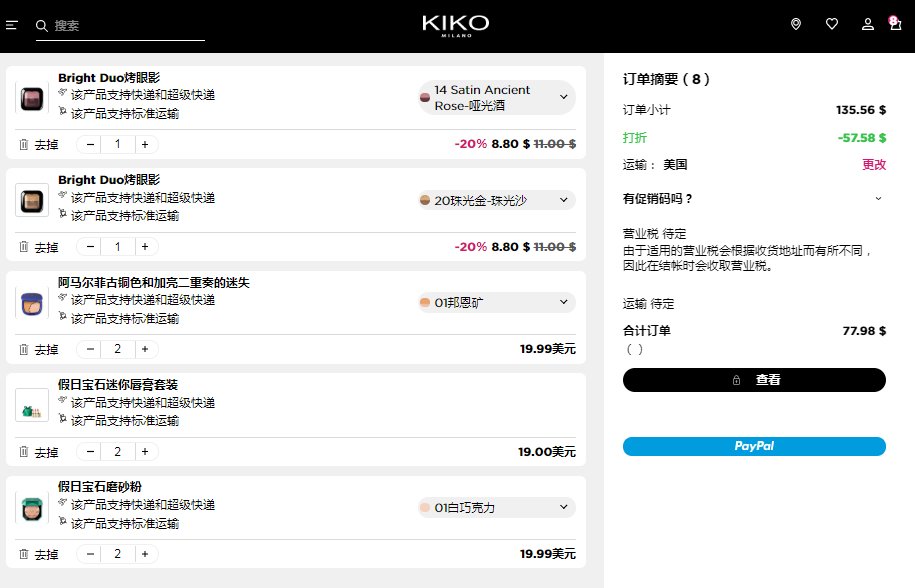915x588 pixels.
Task: Click the discount amount -57.58 $
Action: click(862, 138)
